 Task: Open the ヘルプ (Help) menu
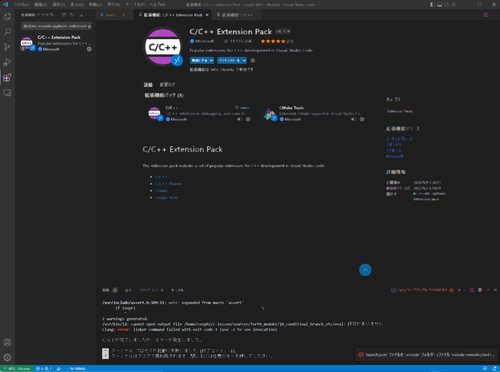point(157,5)
